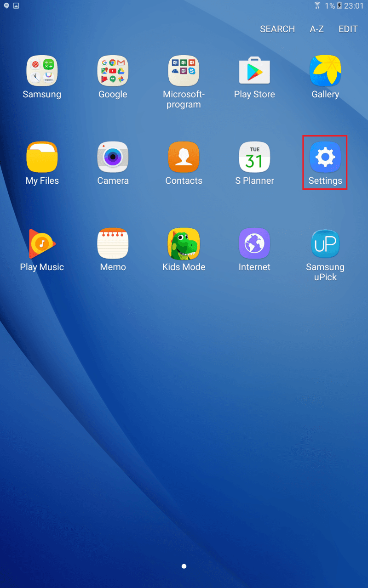Image resolution: width=368 pixels, height=588 pixels.
Task: Open the Internet browser
Action: (x=254, y=244)
